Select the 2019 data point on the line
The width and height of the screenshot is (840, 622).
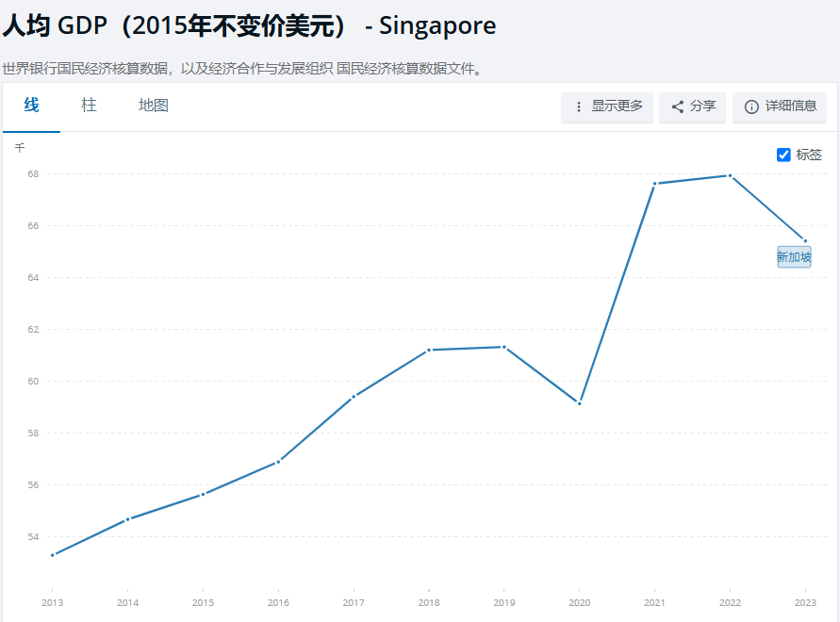click(504, 347)
